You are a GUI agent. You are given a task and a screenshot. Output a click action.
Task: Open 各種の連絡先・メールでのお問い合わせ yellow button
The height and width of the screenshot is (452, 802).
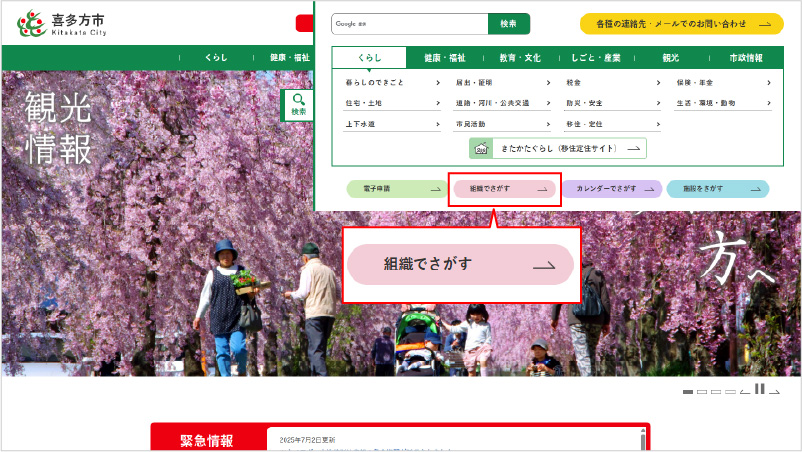[x=682, y=24]
